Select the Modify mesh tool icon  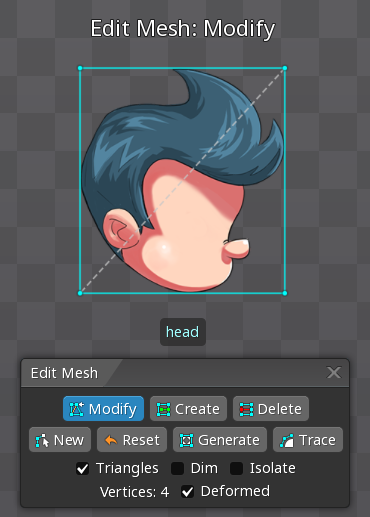[76, 409]
